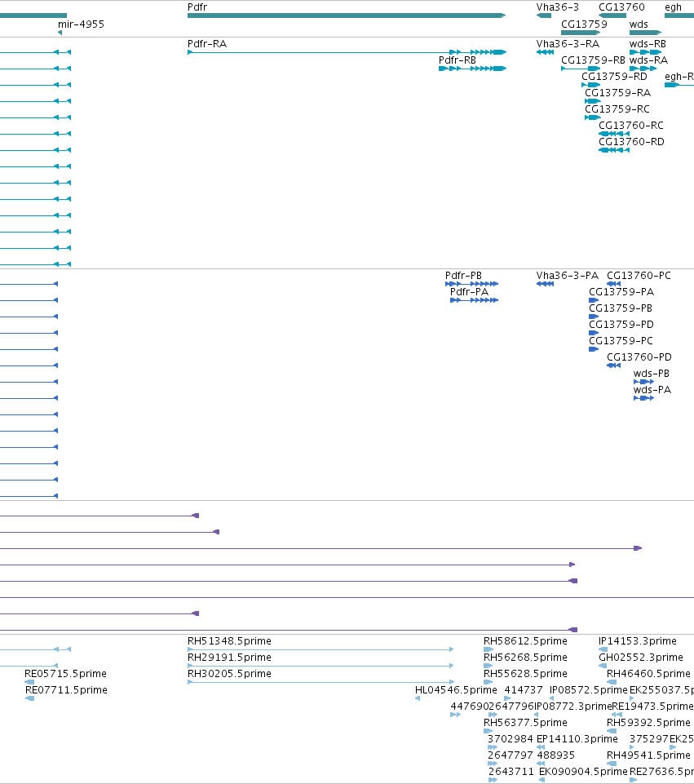Click the RE05715.5prime cDNA label

tap(65, 674)
